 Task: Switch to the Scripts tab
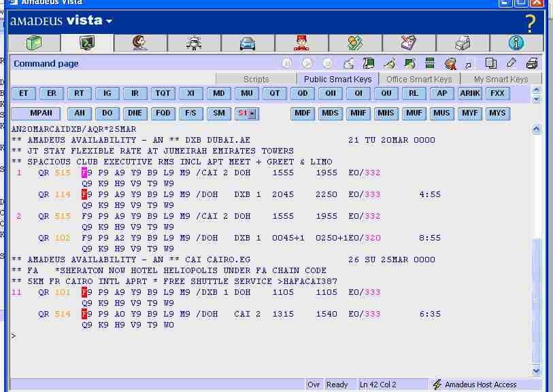(x=256, y=79)
